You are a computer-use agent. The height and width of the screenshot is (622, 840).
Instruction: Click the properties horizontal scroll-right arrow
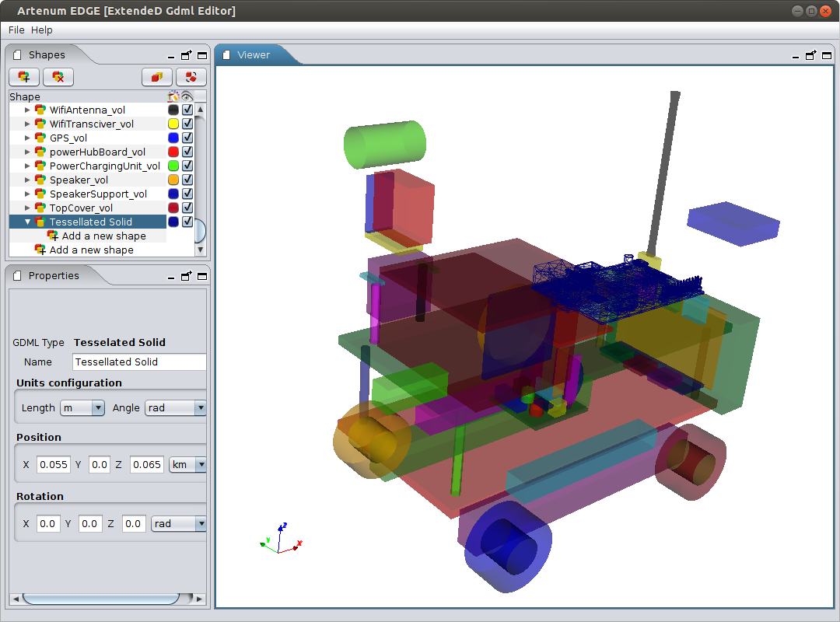pos(199,599)
